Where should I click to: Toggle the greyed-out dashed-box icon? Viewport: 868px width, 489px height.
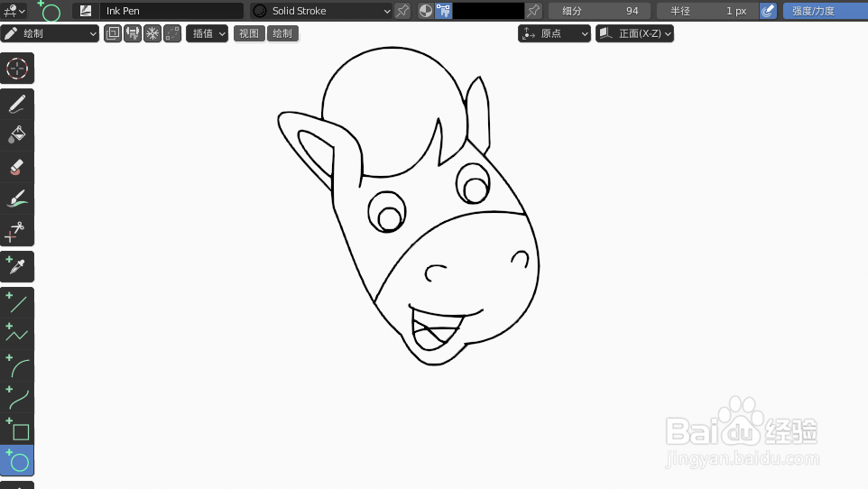[172, 33]
